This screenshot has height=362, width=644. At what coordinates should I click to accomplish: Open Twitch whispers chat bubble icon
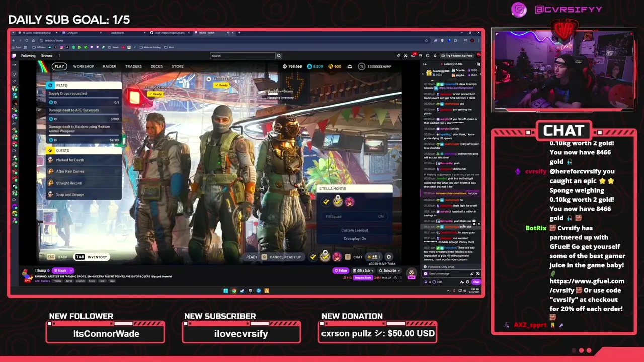[x=428, y=56]
